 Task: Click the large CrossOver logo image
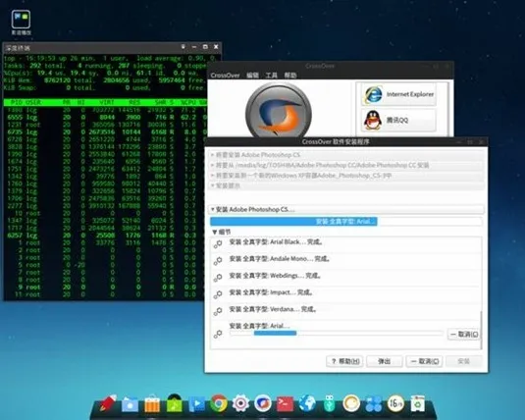279,111
